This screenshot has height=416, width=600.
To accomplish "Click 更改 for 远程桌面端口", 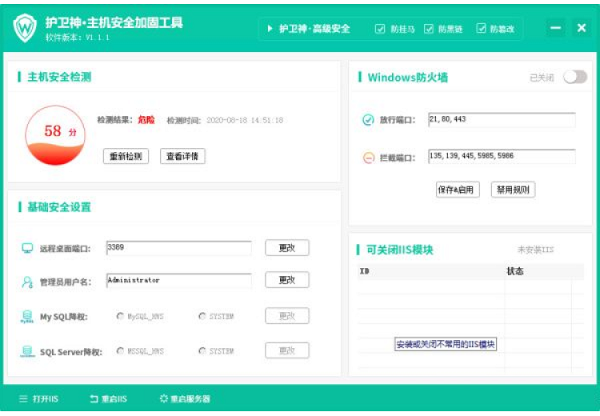I will 287,248.
